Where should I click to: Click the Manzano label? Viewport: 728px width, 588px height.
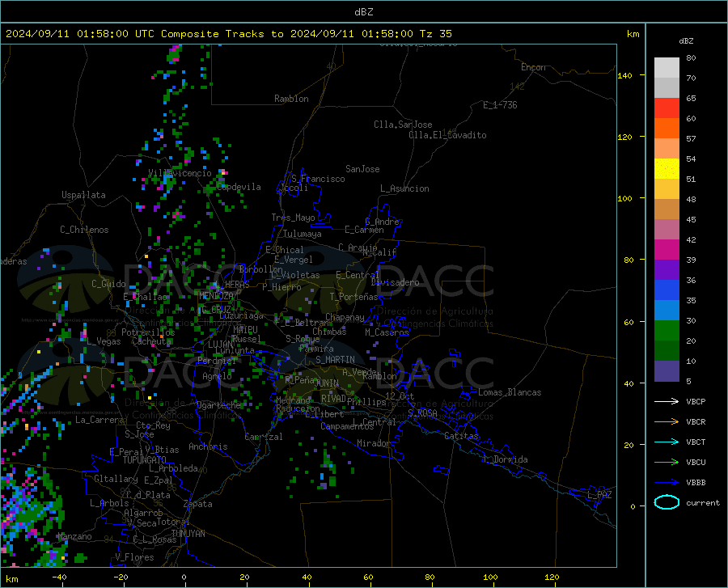point(74,536)
